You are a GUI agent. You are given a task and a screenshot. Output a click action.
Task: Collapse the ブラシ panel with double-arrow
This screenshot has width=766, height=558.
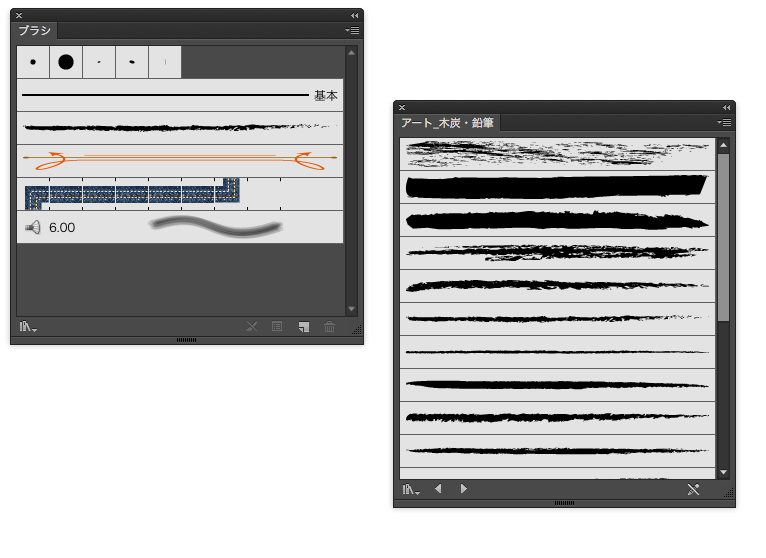pos(354,15)
